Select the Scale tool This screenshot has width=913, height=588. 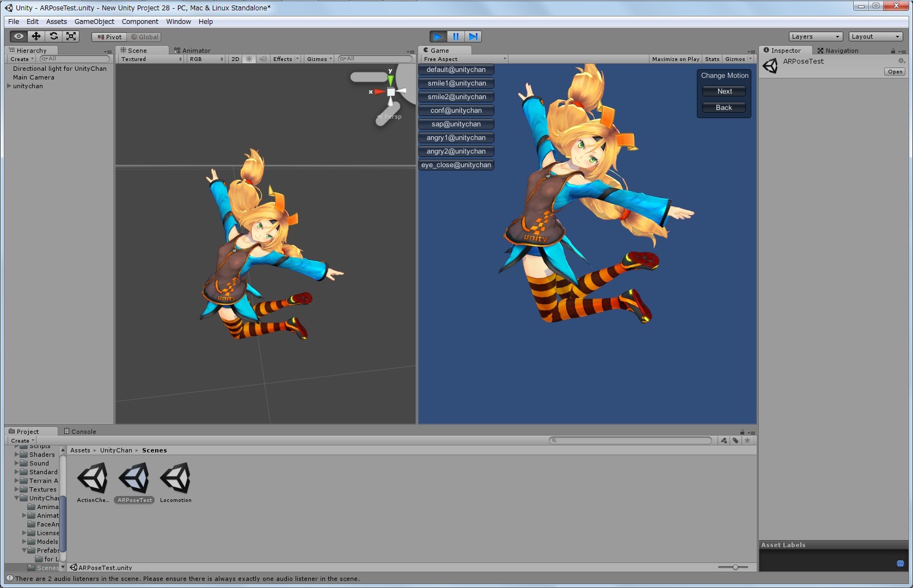[71, 36]
